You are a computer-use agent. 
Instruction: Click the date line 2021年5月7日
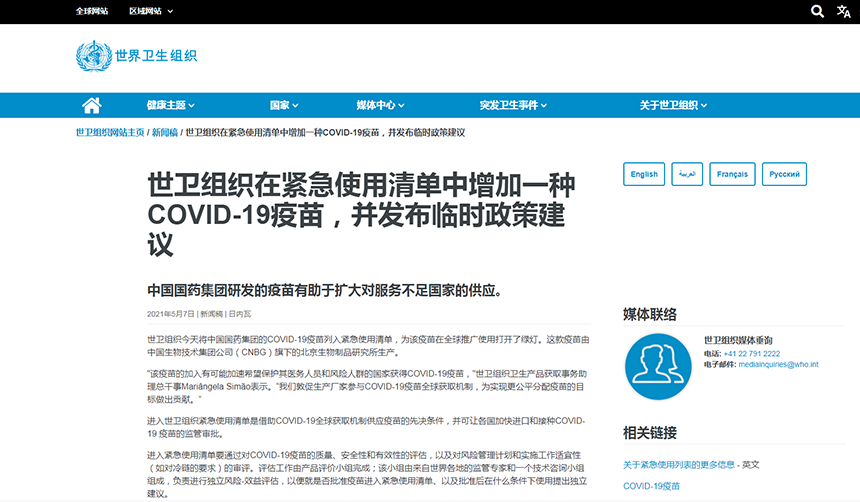[x=171, y=314]
